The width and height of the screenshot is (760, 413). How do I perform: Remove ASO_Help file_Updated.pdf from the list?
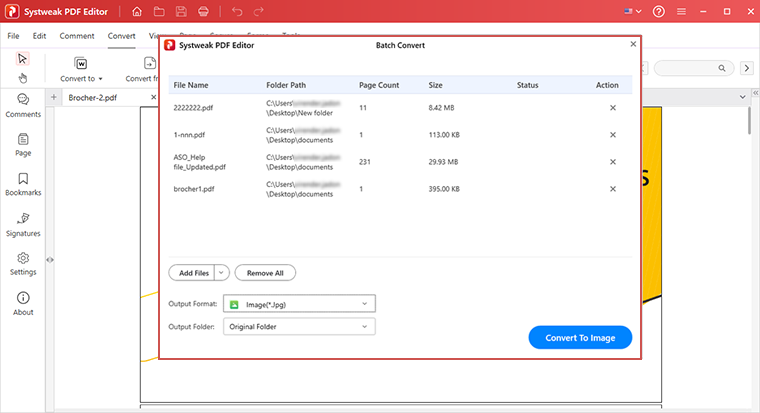click(x=613, y=162)
